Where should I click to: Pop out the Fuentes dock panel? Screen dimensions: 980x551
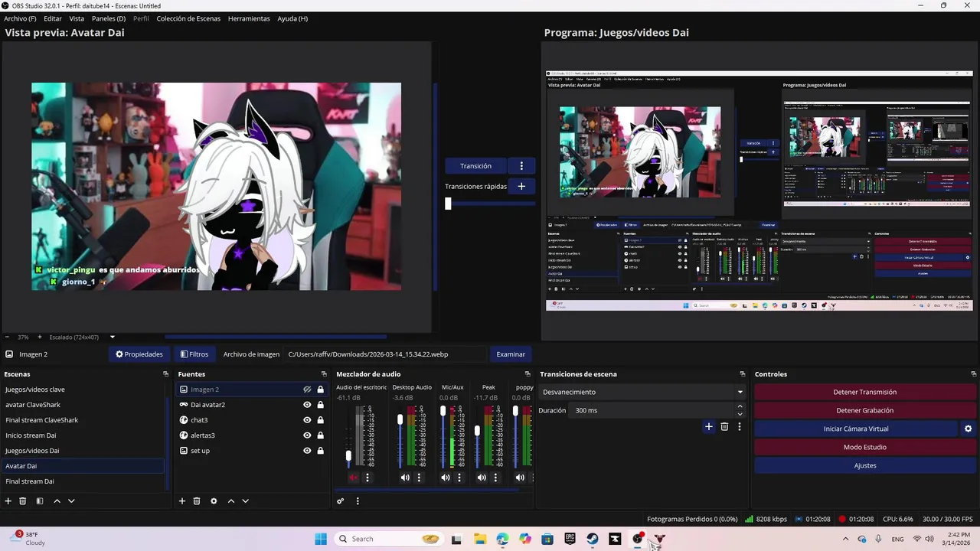click(x=324, y=374)
